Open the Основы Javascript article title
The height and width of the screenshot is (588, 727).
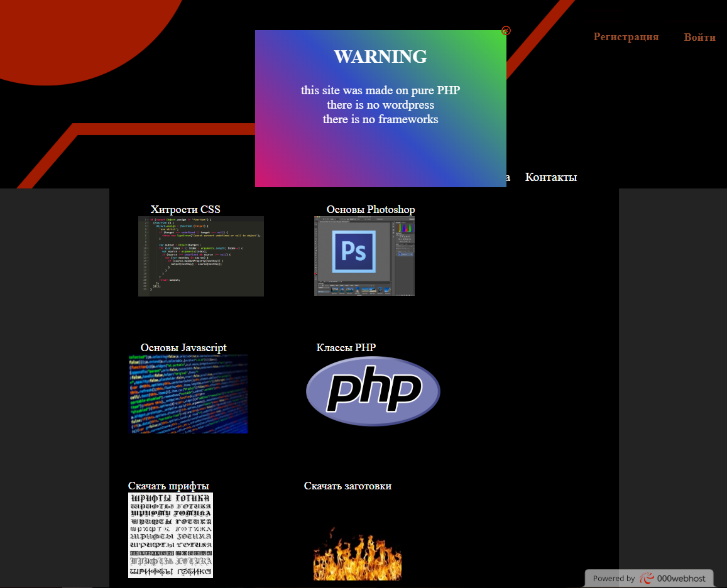[x=183, y=348]
